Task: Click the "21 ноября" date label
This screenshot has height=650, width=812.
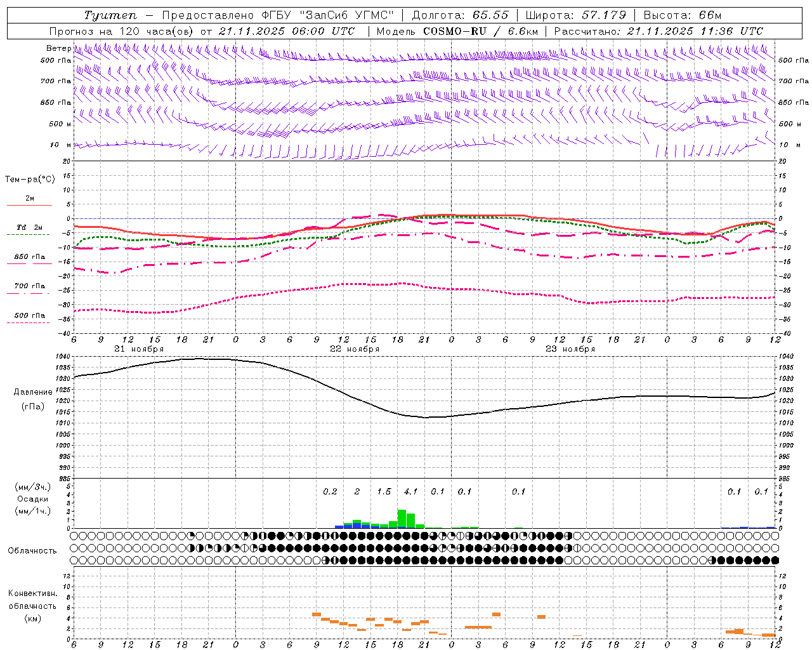Action: coord(139,349)
